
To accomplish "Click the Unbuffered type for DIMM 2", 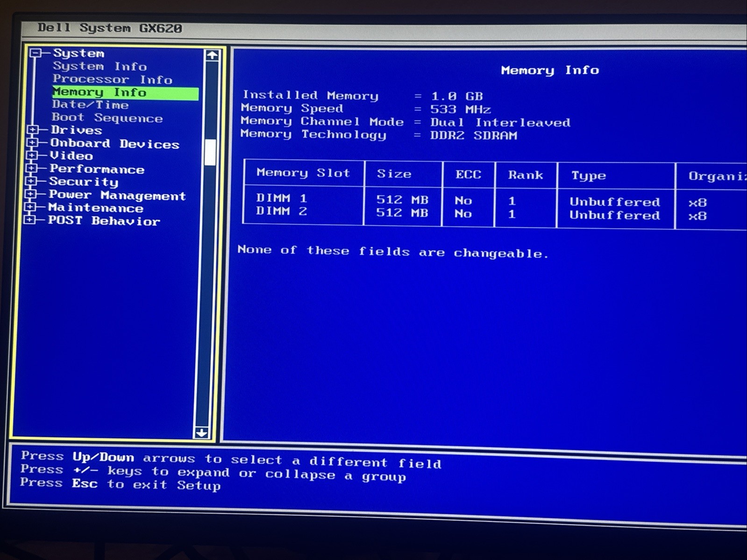I will 615,215.
